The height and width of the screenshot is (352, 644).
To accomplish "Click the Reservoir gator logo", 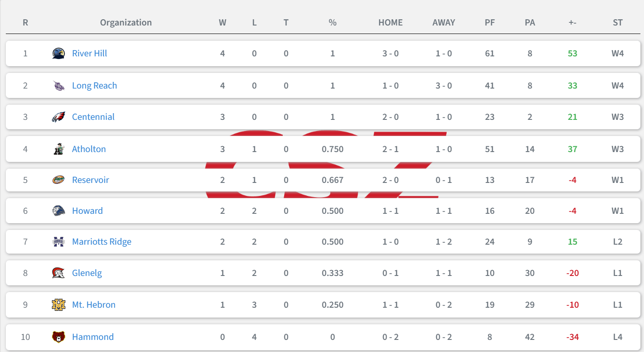I will point(58,180).
